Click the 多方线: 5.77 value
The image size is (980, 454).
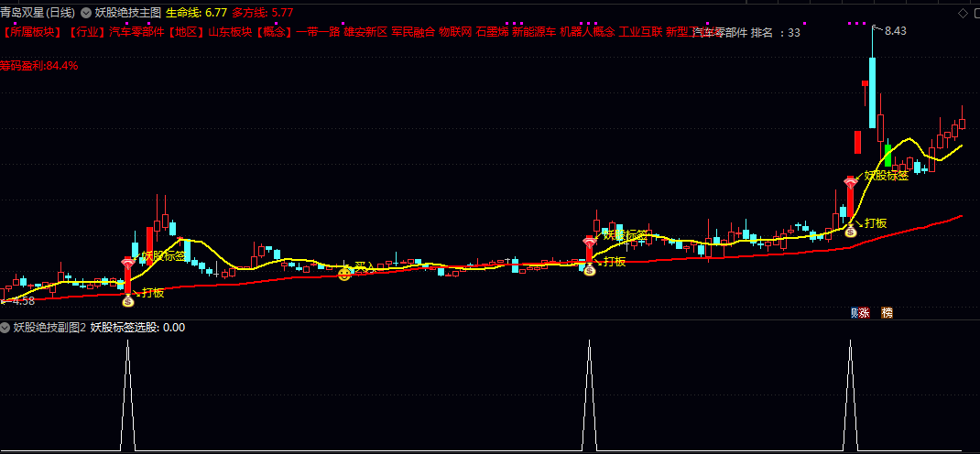(x=263, y=13)
